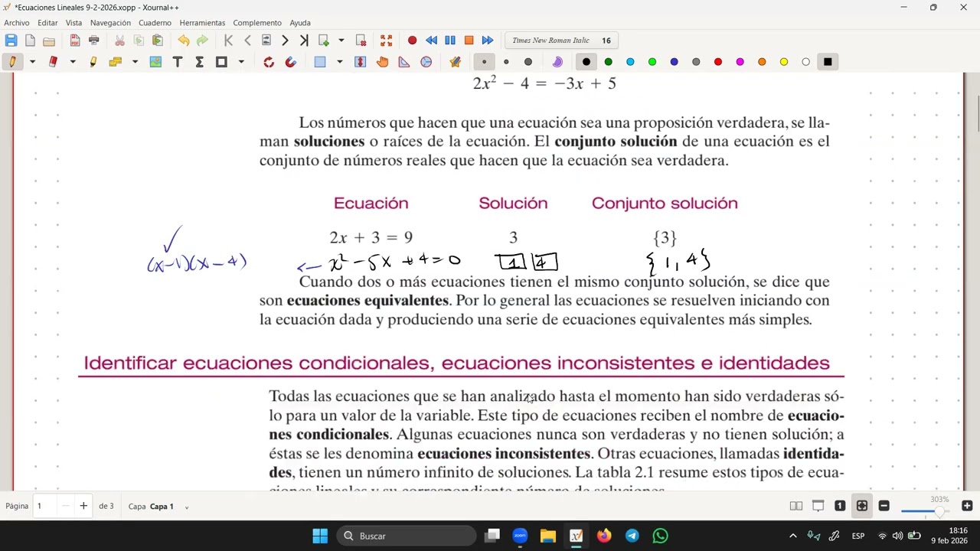Choose the medium line thickness

click(x=506, y=62)
